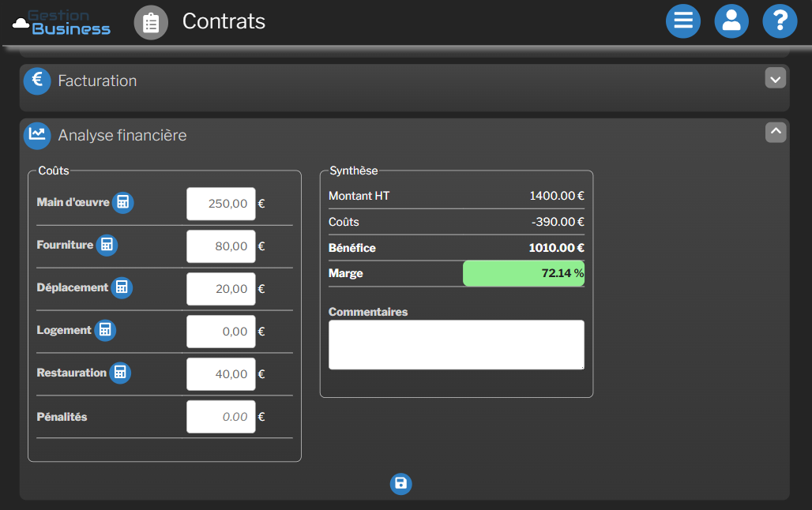812x510 pixels.
Task: Open the user profile icon
Action: (731, 21)
